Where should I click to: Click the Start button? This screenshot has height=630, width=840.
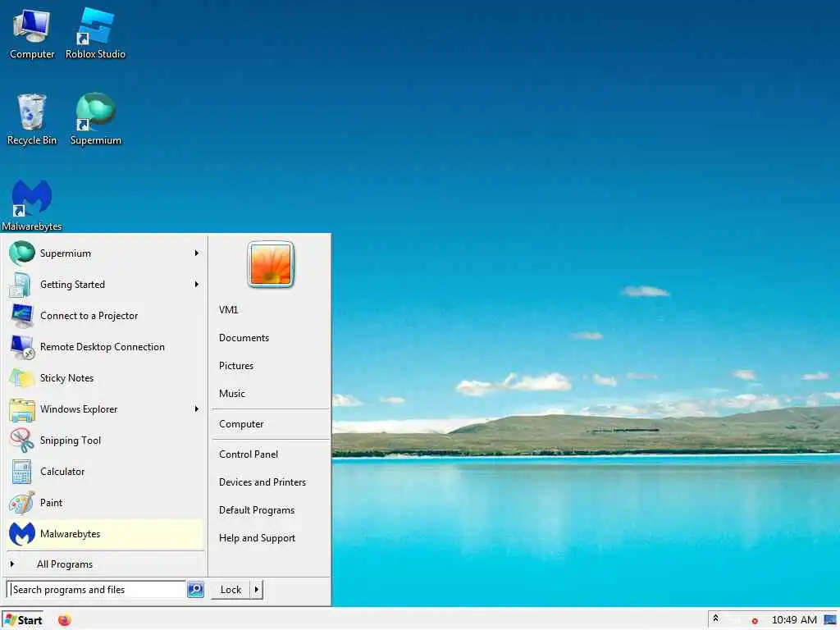click(23, 620)
